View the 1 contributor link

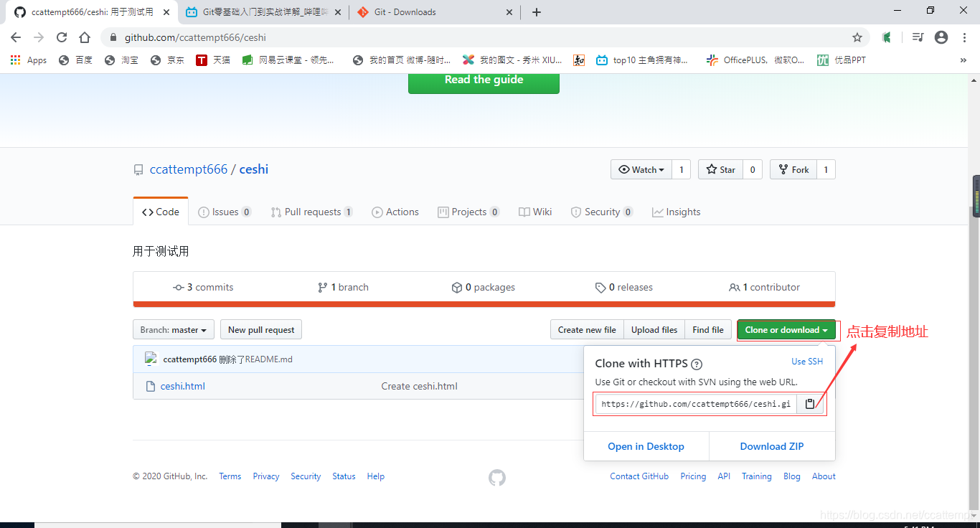(x=764, y=287)
